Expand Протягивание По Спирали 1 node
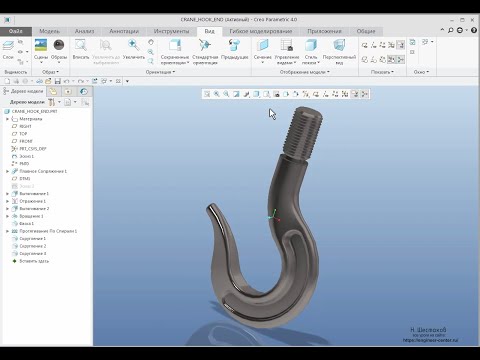The height and width of the screenshot is (360, 480). click(7, 231)
